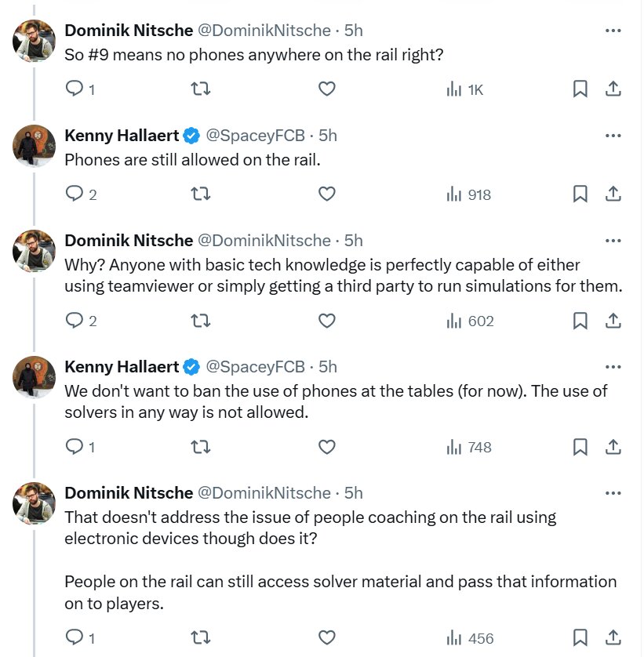The height and width of the screenshot is (657, 644).
Task: Reply to Dominik's #9 phones tweet
Action: 75,89
